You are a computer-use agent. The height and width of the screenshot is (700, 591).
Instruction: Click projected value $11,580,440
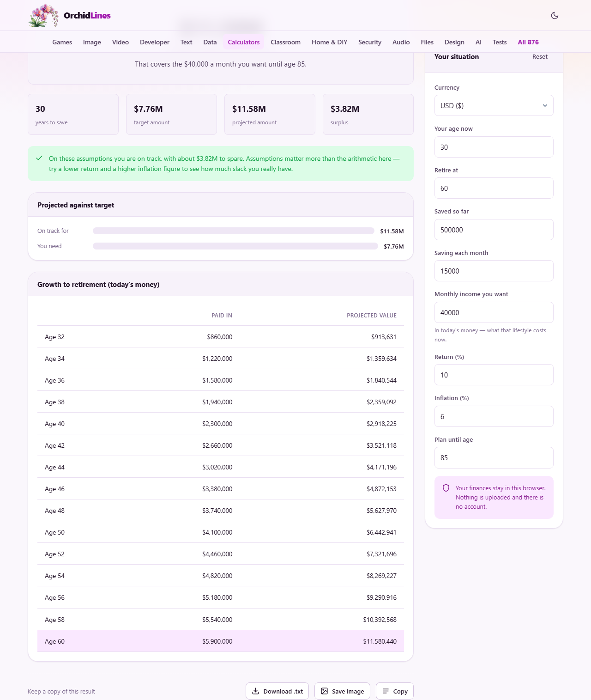coord(380,641)
